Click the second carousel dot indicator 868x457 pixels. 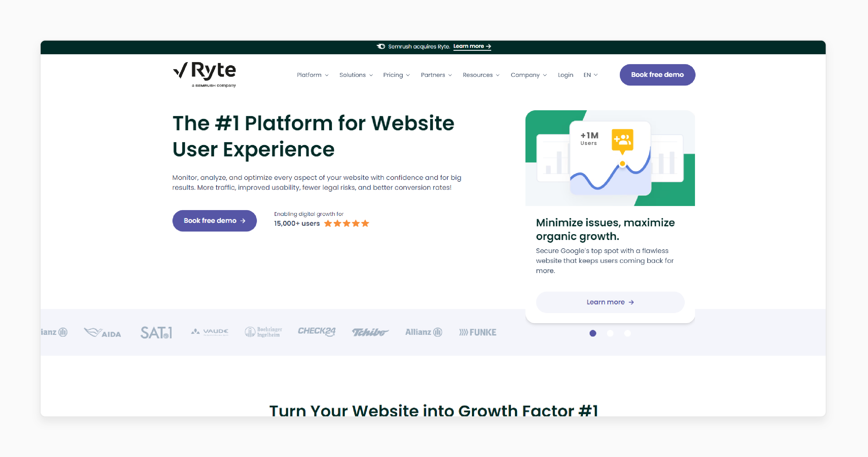pyautogui.click(x=610, y=333)
